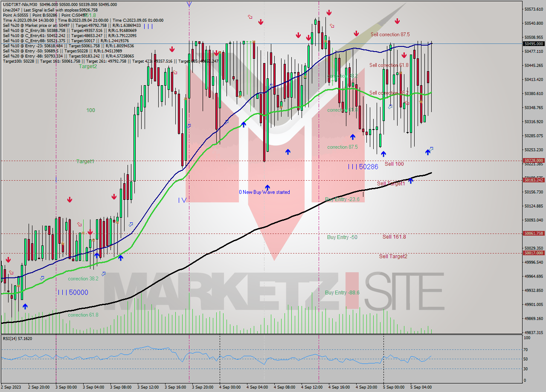Click the 'Sell 161.8' label

coord(394,237)
